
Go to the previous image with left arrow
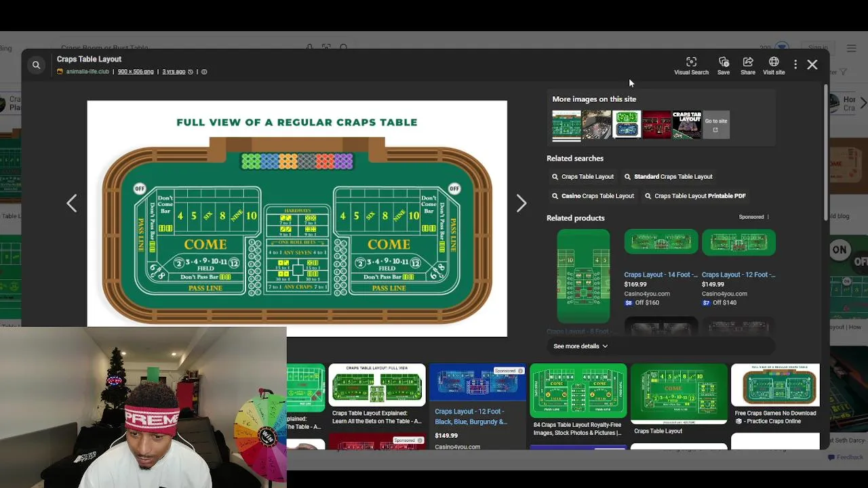point(72,203)
